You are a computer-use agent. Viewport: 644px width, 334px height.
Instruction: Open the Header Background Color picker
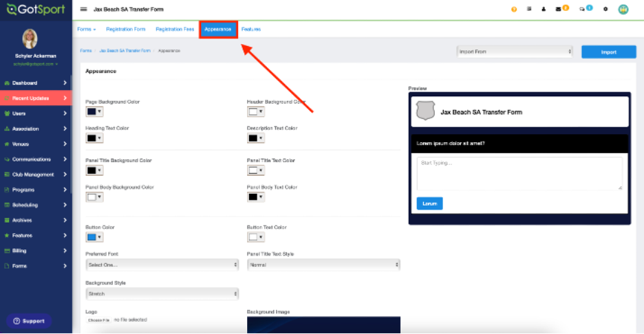click(x=255, y=111)
